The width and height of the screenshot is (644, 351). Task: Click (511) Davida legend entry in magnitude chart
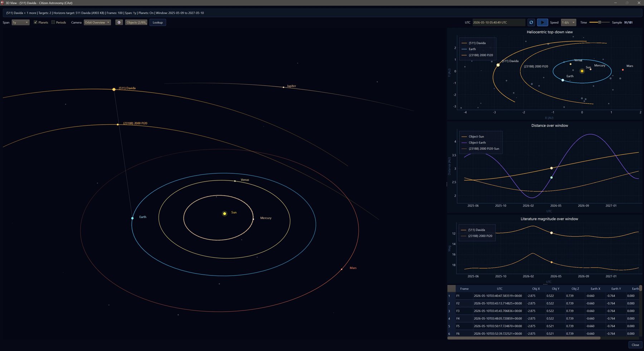[x=473, y=230]
